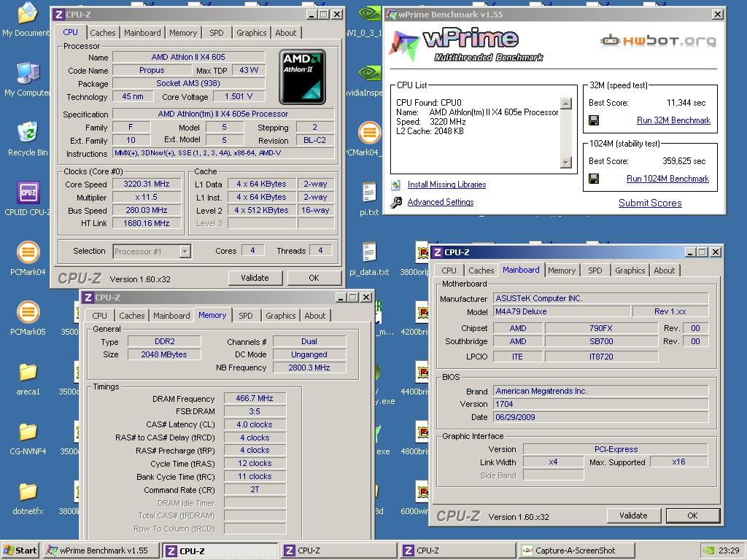Click HT Link value 1680.16 MHz
The height and width of the screenshot is (560, 747).
pyautogui.click(x=146, y=223)
